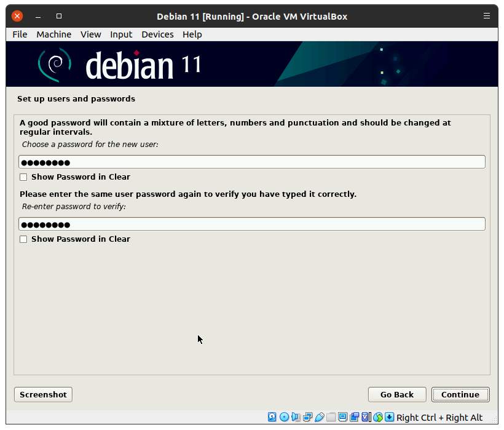
Task: Focus the re-enter password field
Action: point(252,225)
